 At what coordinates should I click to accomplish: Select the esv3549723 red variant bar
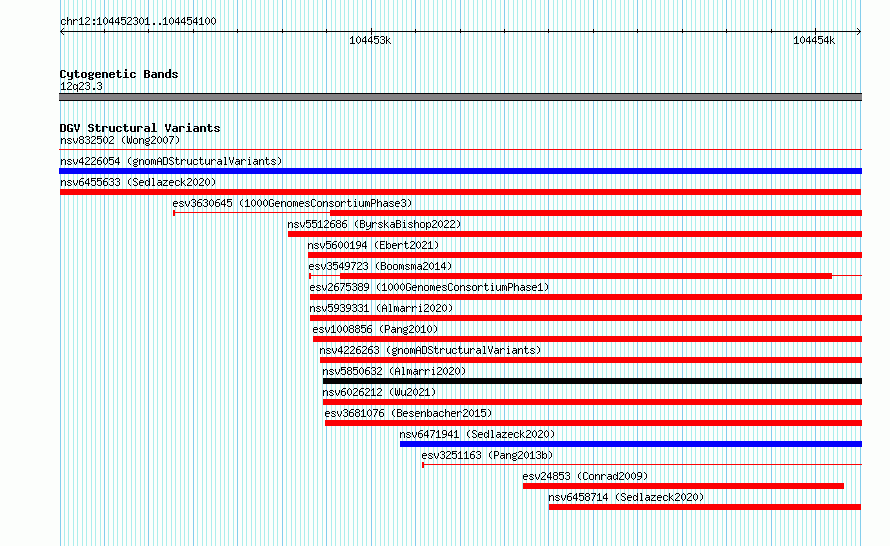[586, 276]
